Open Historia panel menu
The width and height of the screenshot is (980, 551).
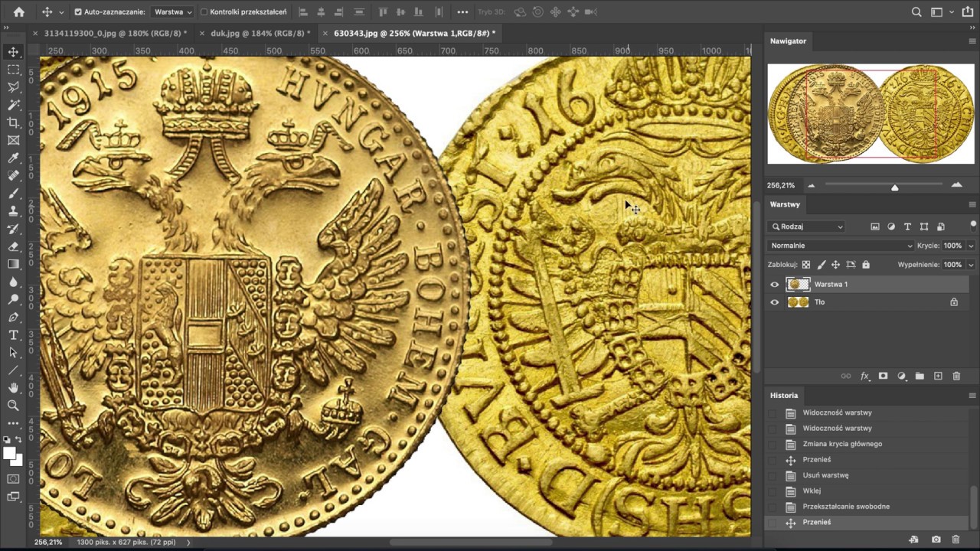pyautogui.click(x=972, y=396)
